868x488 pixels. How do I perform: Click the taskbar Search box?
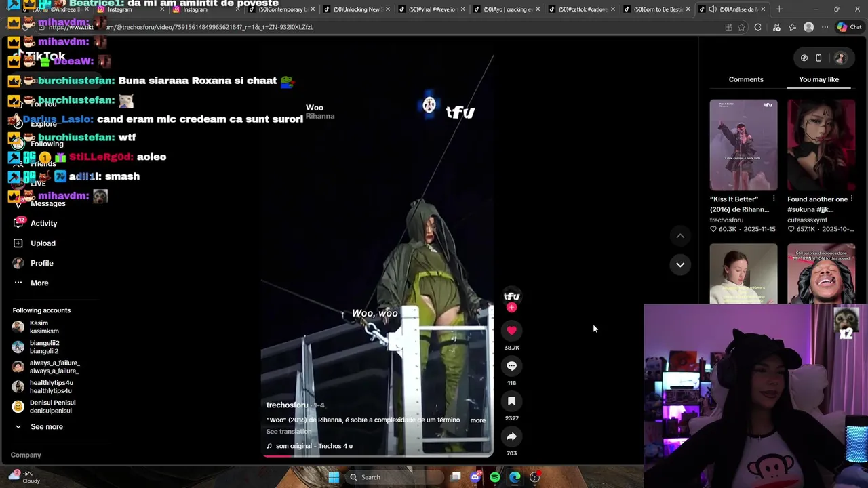point(393,477)
